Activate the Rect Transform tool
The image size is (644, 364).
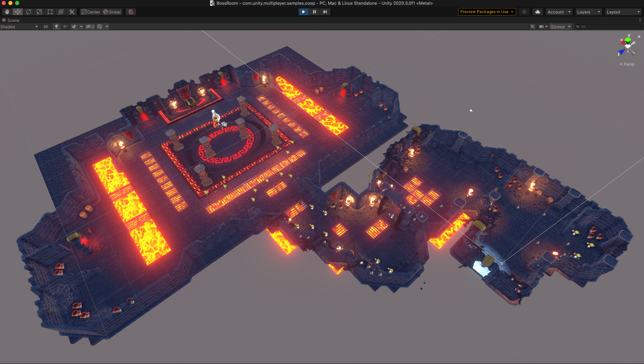(x=50, y=11)
